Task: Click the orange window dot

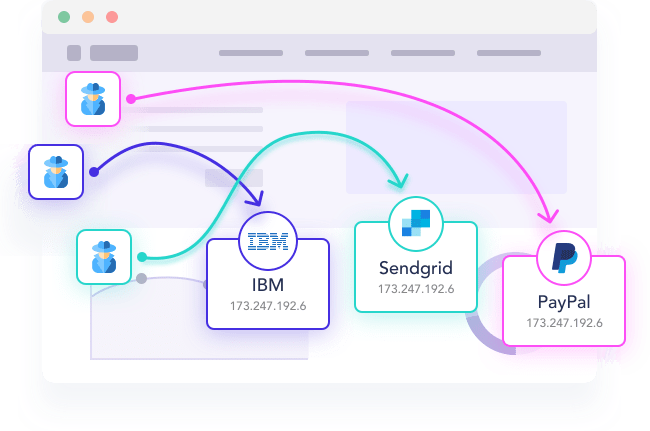Action: pos(88,17)
